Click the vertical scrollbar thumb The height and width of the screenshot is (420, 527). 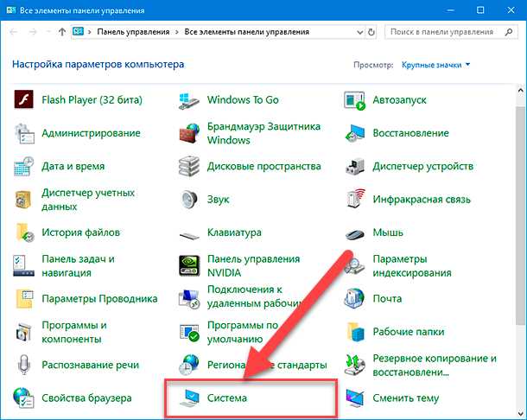pos(520,215)
